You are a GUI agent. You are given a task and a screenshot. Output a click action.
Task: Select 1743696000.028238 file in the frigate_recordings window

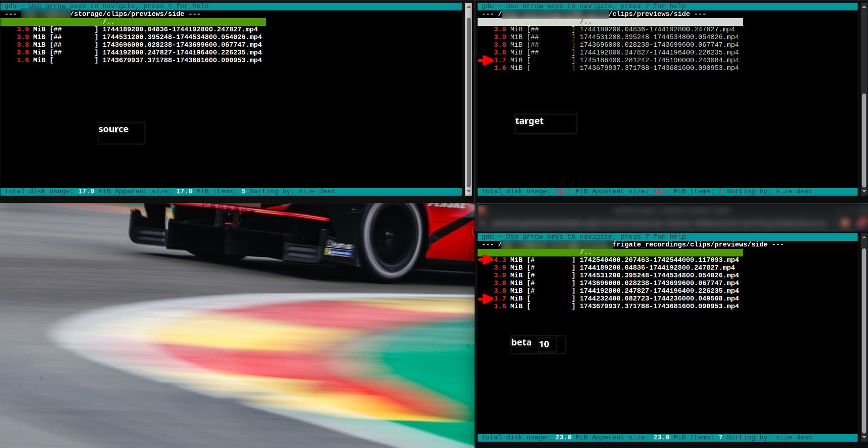tap(616, 283)
